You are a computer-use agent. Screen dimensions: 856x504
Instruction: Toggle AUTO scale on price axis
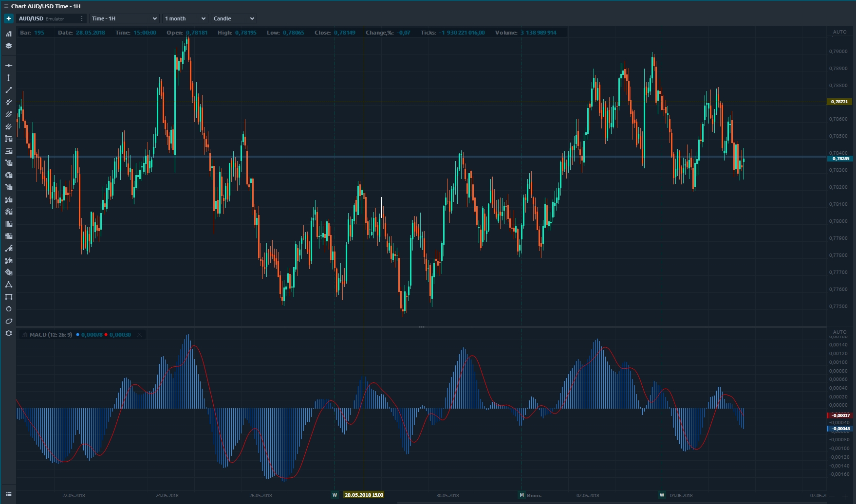point(839,32)
